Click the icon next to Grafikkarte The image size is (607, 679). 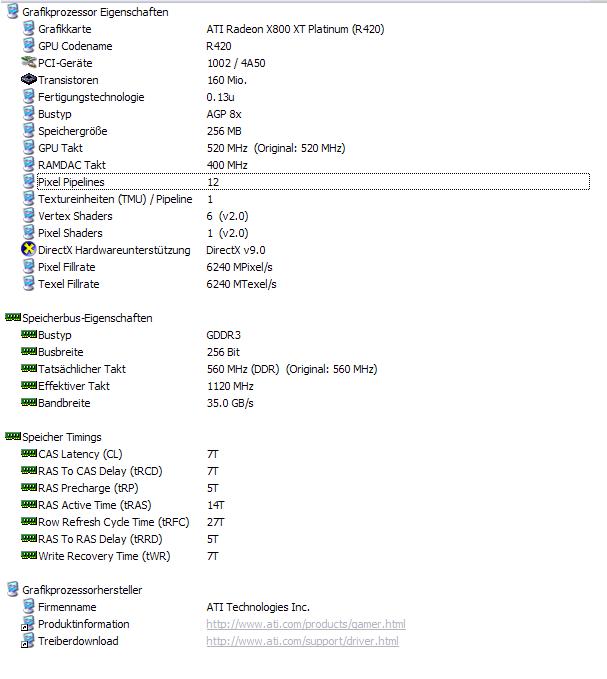point(29,29)
